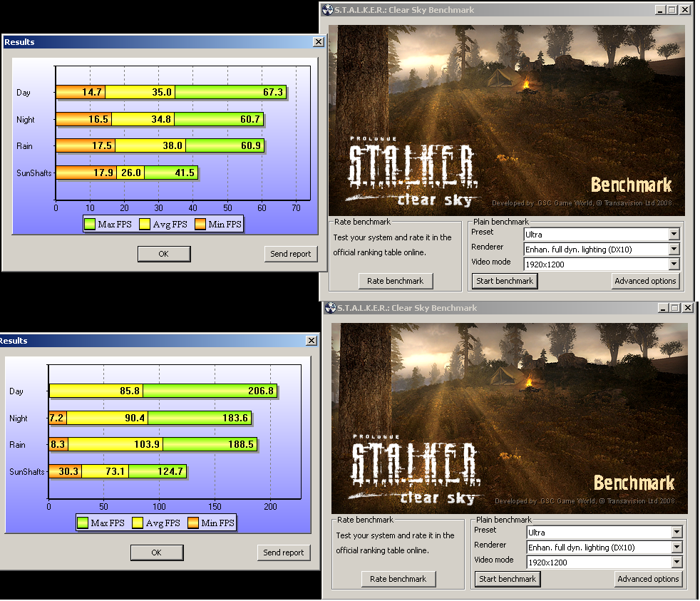Click the SunShafts min bar showing 17.9
The image size is (700, 601).
coord(86,173)
